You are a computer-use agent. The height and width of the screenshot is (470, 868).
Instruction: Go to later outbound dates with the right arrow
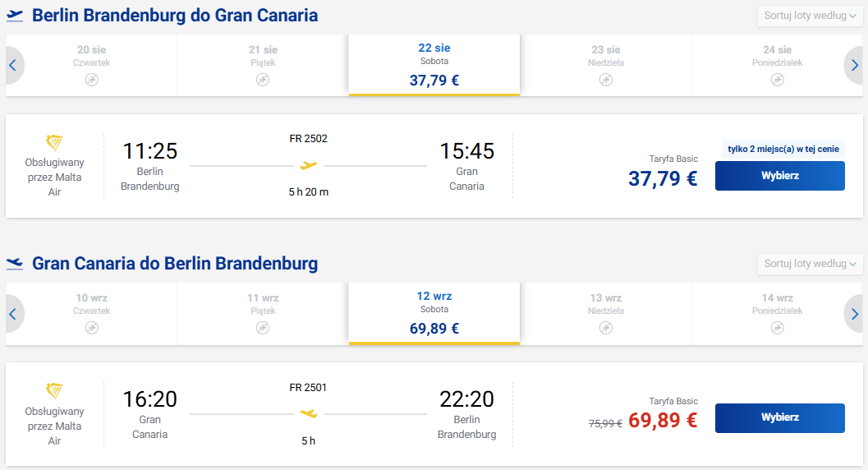854,66
